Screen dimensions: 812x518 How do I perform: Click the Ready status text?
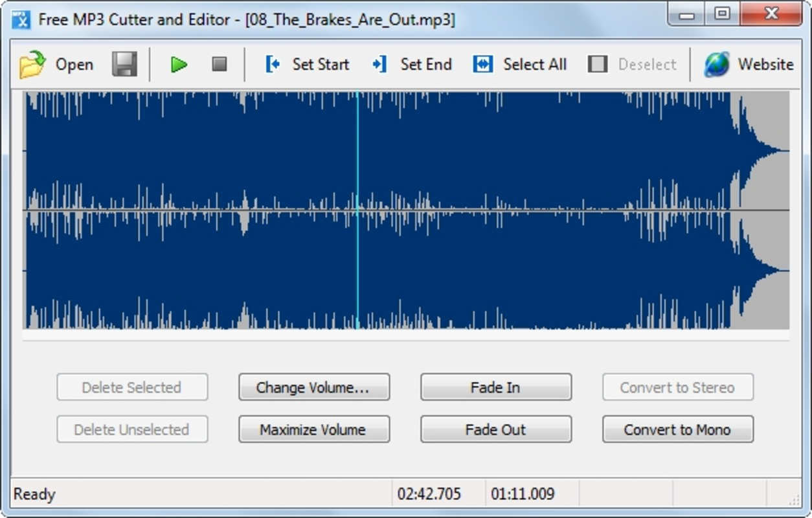[34, 494]
